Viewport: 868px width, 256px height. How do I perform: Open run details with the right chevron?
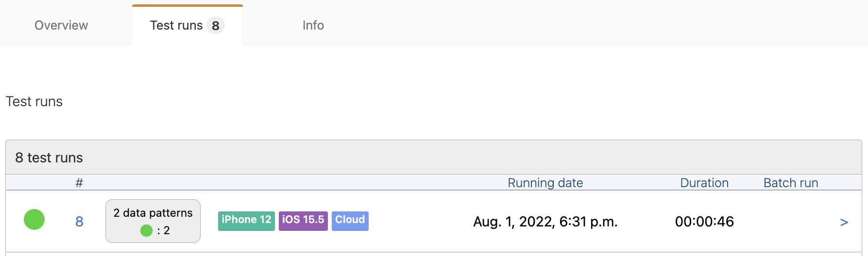pyautogui.click(x=844, y=222)
